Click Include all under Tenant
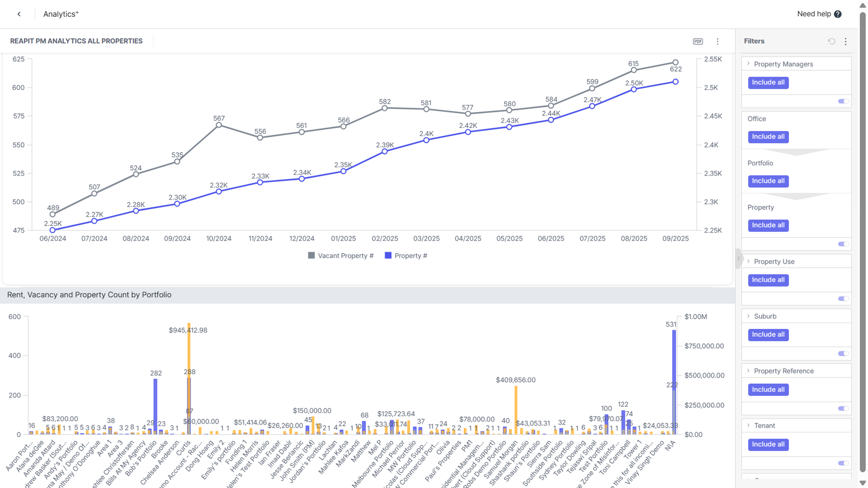Viewport: 868px width, 488px height. [768, 444]
